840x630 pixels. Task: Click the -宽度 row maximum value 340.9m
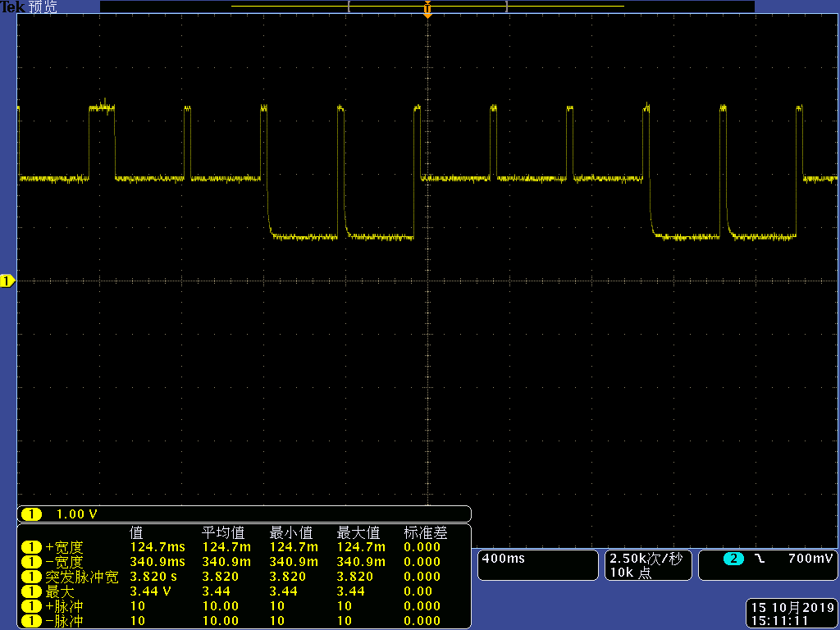click(x=361, y=562)
